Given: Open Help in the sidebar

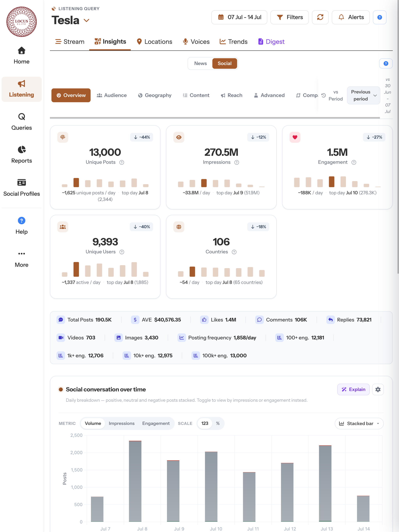Looking at the screenshot, I should click(21, 226).
